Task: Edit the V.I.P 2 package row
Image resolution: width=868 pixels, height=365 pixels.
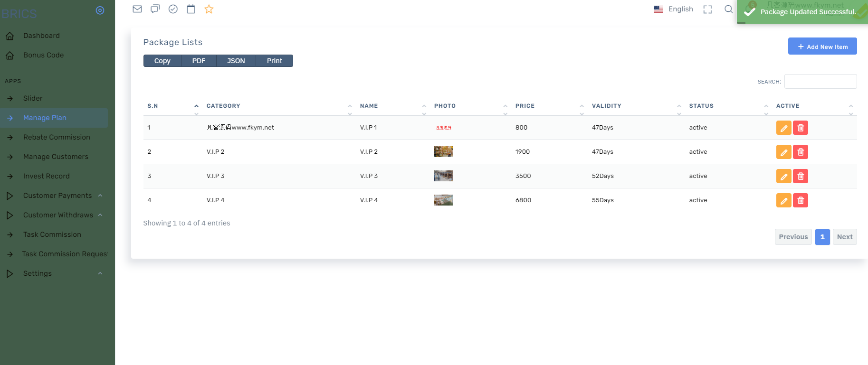Action: [783, 152]
